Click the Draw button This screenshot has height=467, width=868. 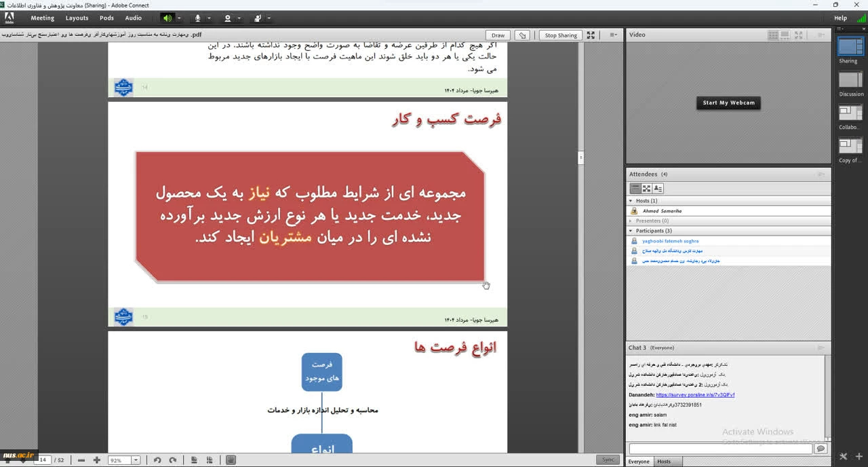[x=498, y=35]
